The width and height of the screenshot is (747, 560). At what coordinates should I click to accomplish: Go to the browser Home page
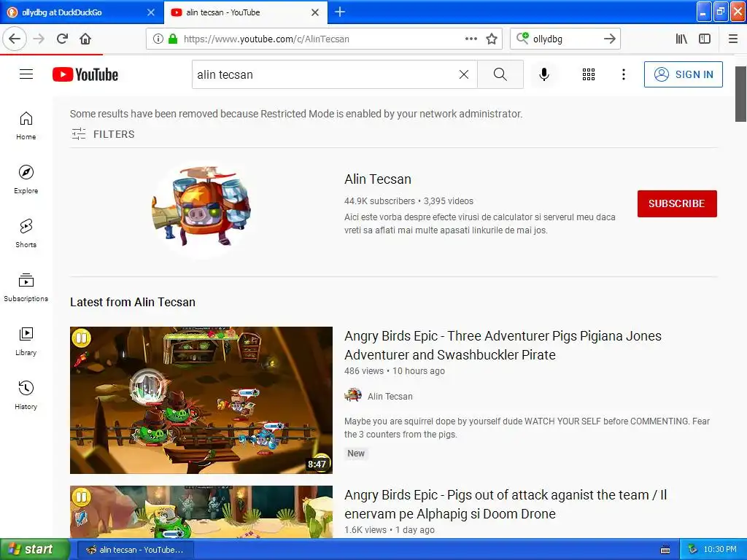86,39
